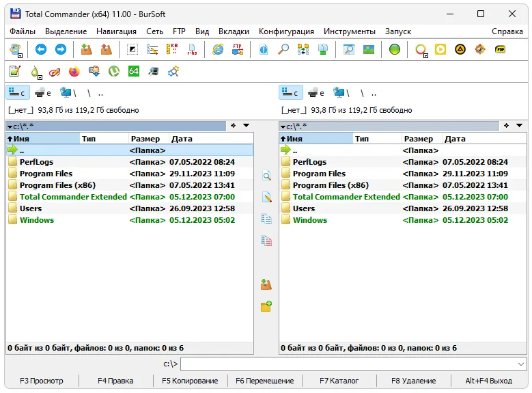
Task: Sort left panel by Размер column
Action: click(149, 139)
